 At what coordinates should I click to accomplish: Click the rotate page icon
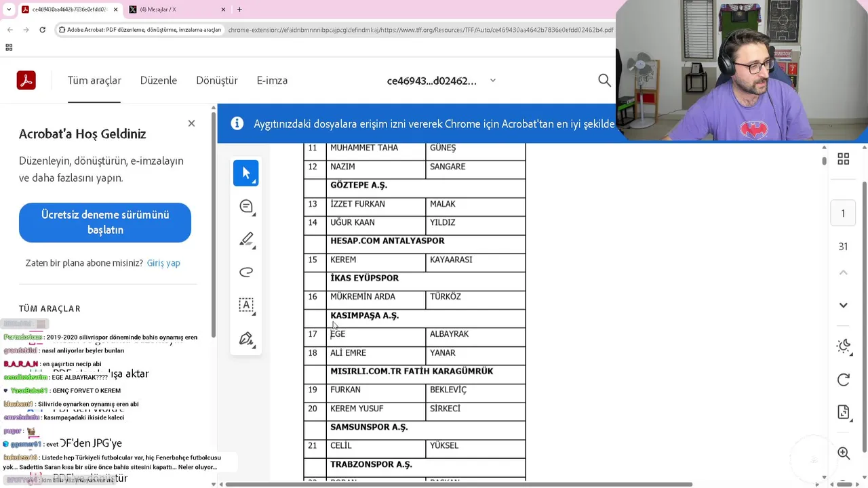(843, 380)
